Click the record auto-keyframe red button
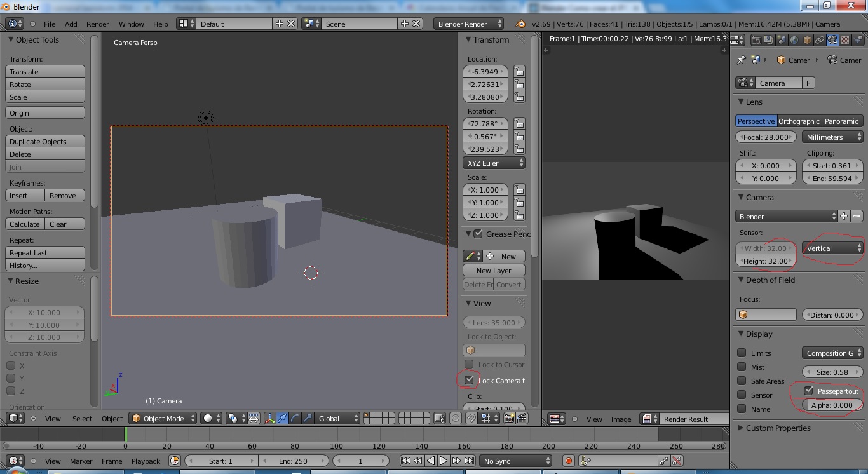The image size is (868, 474). [x=569, y=461]
